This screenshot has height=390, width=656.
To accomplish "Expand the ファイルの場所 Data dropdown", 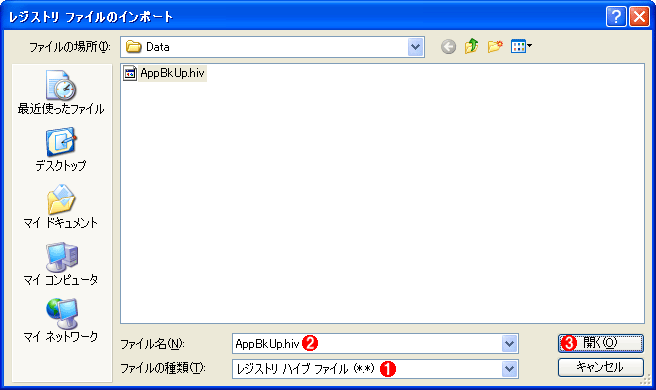I will click(x=415, y=47).
